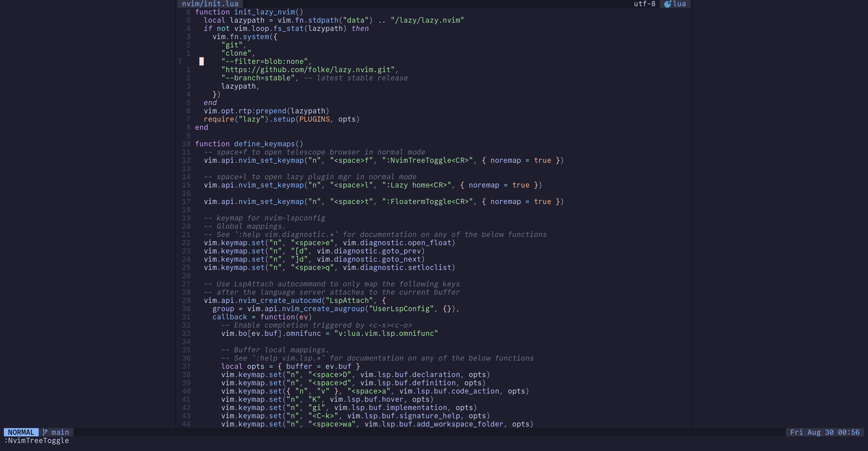Screen dimensions: 868x451
Task: Click the "--filter=blob:none" string
Action: click(x=264, y=61)
